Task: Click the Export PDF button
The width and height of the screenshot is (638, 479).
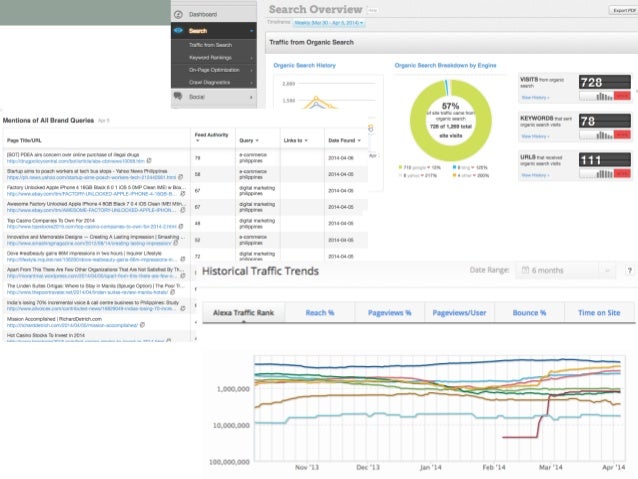Action: coord(624,11)
